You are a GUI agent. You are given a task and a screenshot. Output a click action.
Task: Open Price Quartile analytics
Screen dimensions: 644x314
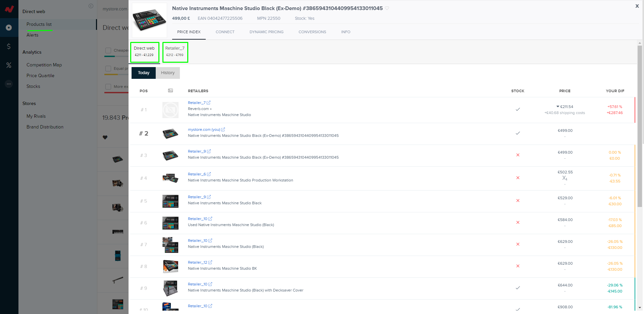(40, 75)
